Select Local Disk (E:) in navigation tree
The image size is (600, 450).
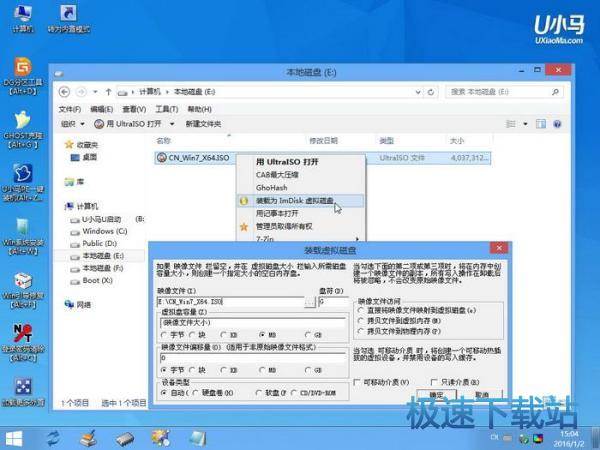[103, 256]
